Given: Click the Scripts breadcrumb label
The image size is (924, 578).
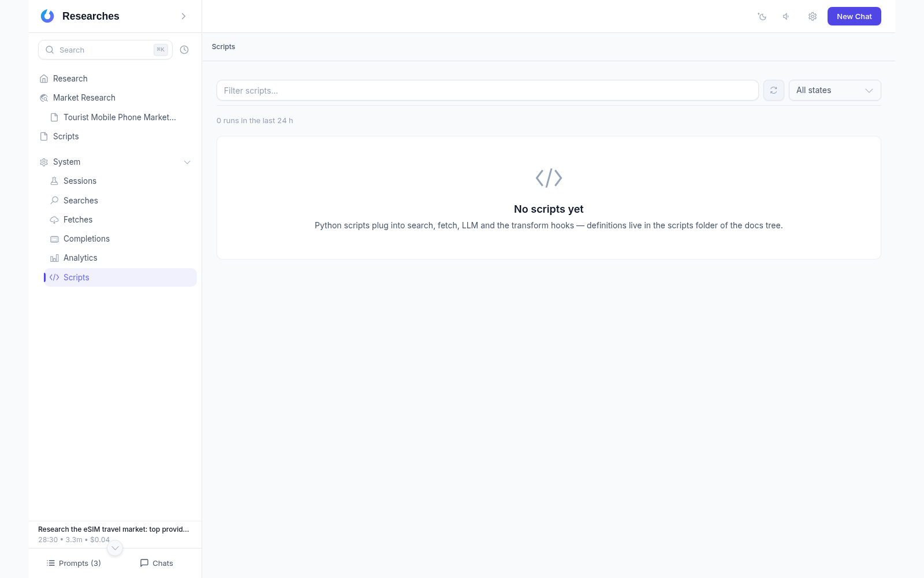Looking at the screenshot, I should point(223,47).
